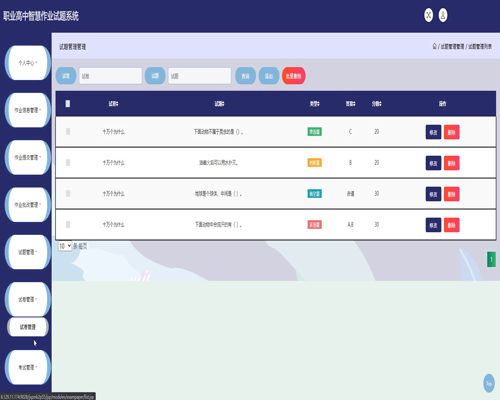Image resolution: width=500 pixels, height=400 pixels.
Task: Click the green tag in the first row
Action: click(x=314, y=132)
